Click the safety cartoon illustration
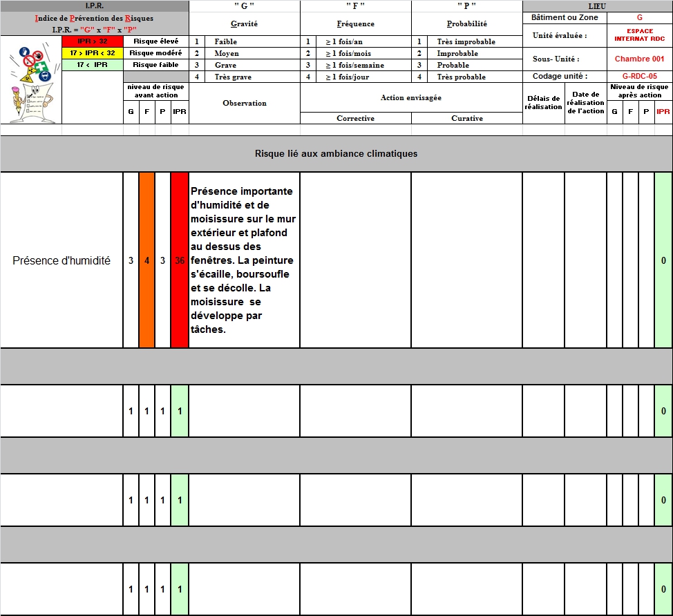The height and width of the screenshot is (616, 673). [x=30, y=79]
